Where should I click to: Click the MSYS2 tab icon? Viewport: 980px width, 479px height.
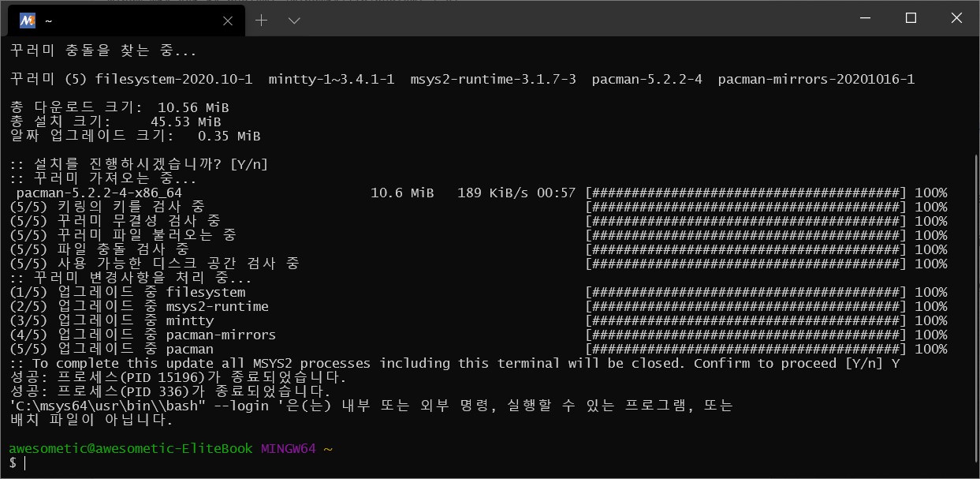click(x=28, y=21)
